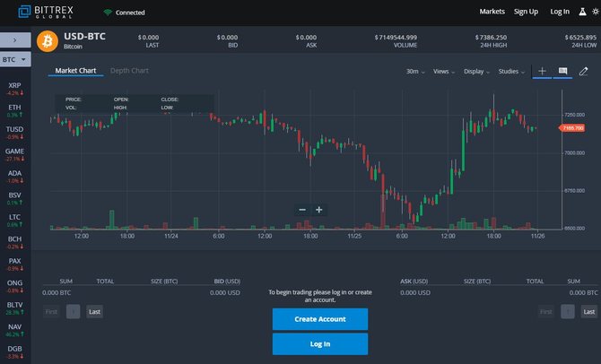The height and width of the screenshot is (364, 601).
Task: Zoom out the chart with minus
Action: click(302, 210)
